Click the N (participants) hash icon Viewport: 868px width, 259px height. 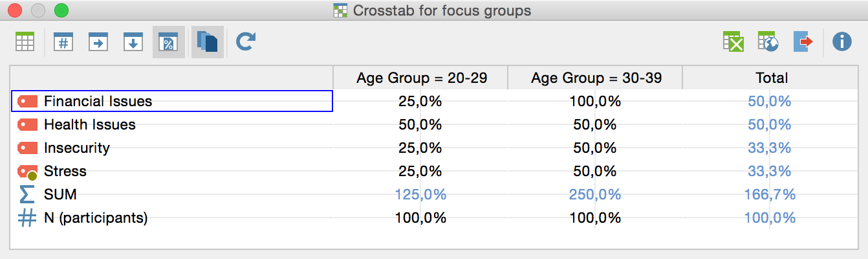click(x=27, y=218)
